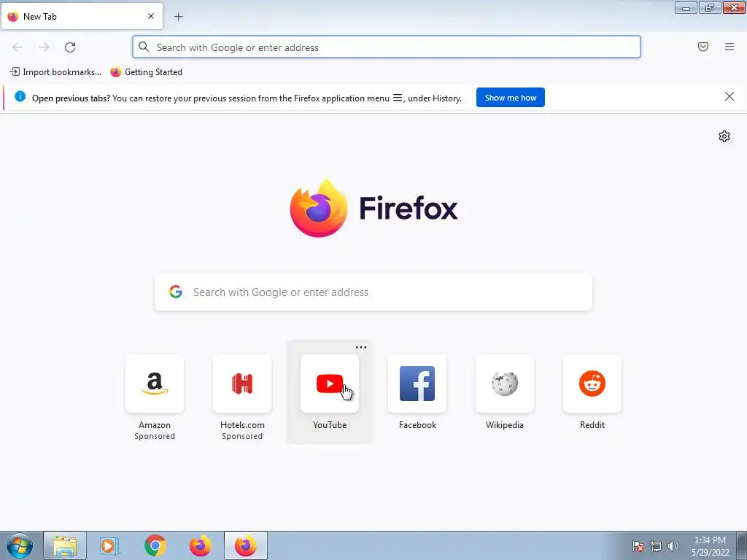The image size is (747, 560).
Task: Click the clock showing 1:34 PM
Action: click(710, 540)
